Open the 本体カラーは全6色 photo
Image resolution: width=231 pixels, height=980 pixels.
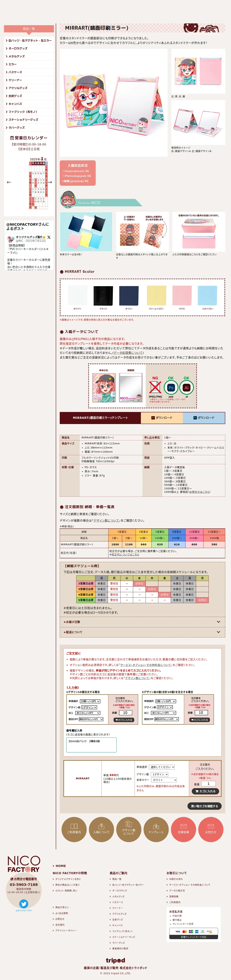coord(86,232)
